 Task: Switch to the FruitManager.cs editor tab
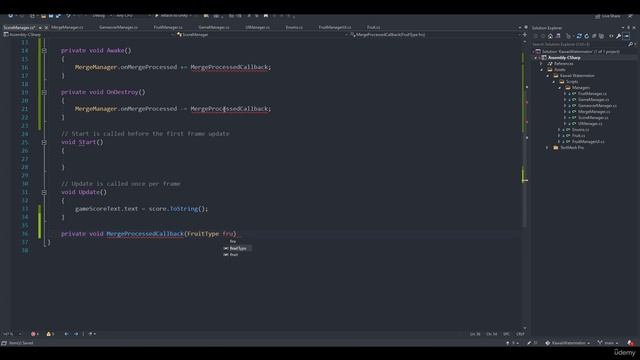pos(168,27)
